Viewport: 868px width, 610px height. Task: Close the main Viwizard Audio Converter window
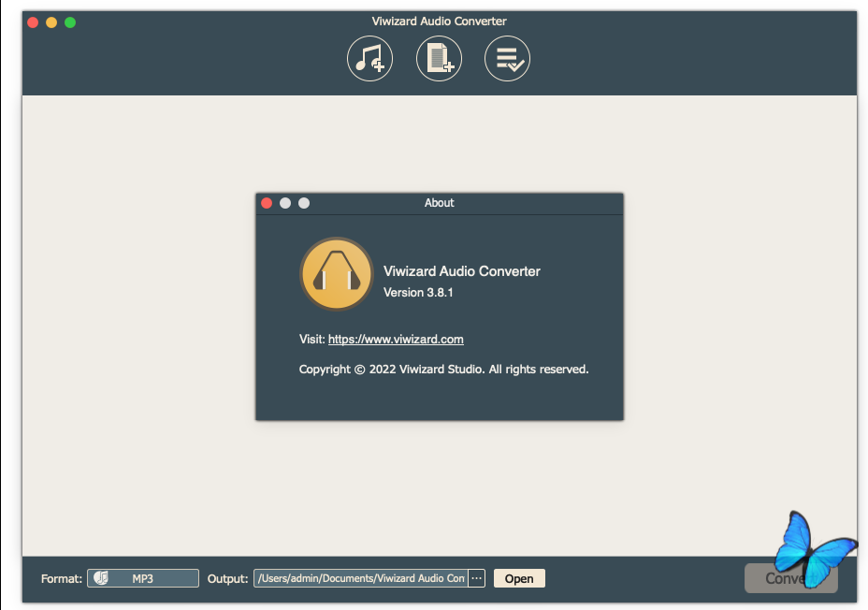(x=33, y=22)
